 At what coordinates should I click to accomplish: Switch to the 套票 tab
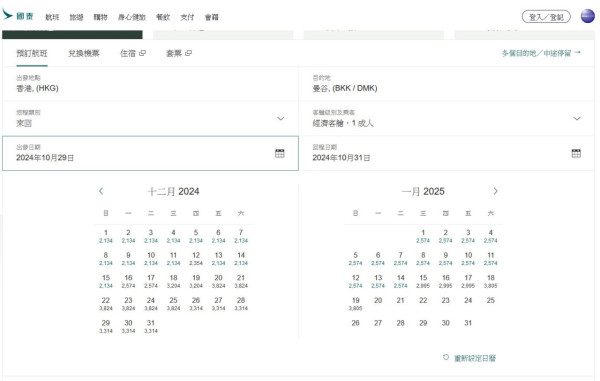coord(179,53)
